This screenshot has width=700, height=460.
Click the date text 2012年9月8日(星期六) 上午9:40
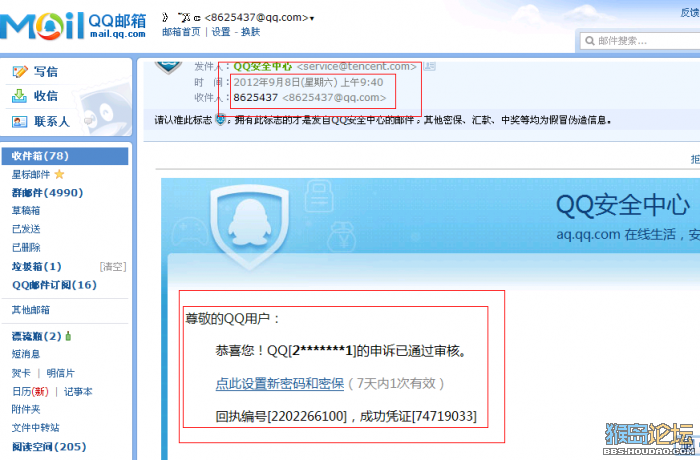[308, 82]
